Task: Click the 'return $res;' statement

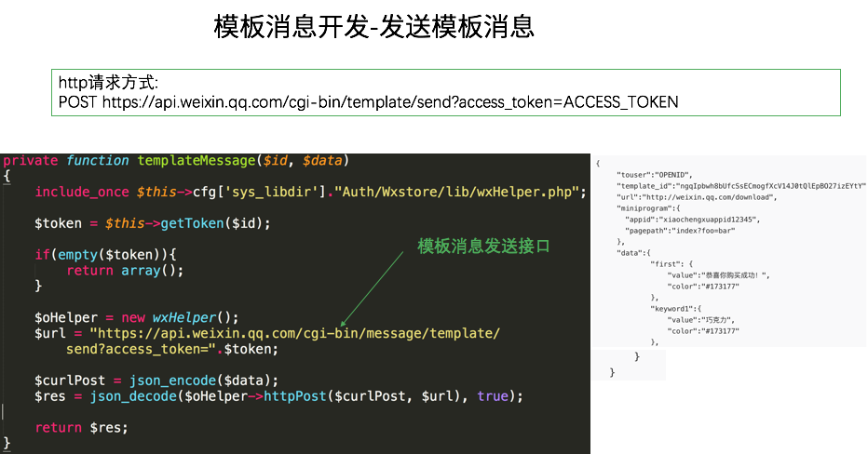Action: (81, 428)
